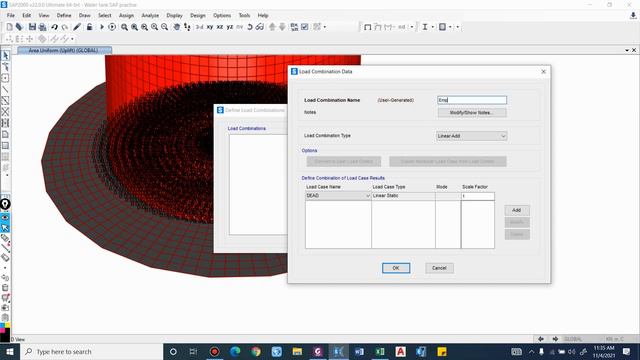
Task: Click the Undo arrow icon
Action: [54, 27]
